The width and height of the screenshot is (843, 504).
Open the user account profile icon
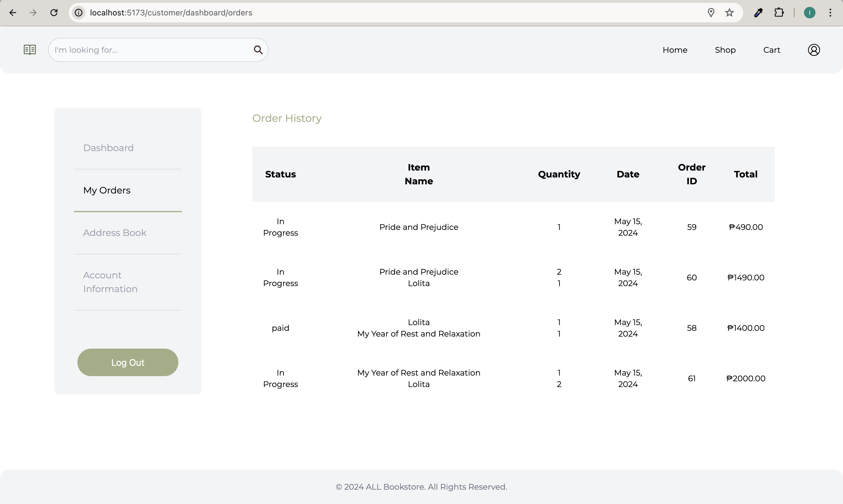click(814, 50)
